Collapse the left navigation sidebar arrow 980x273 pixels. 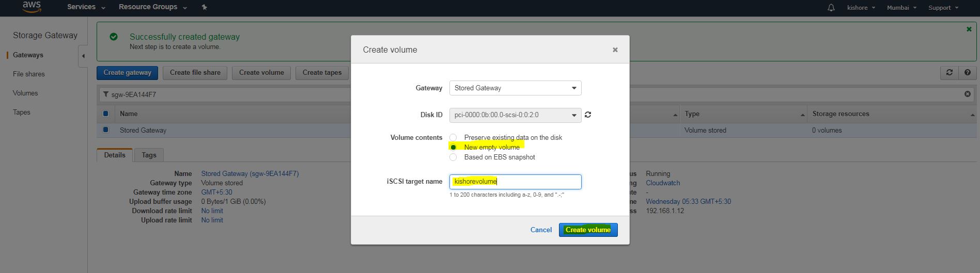83,56
